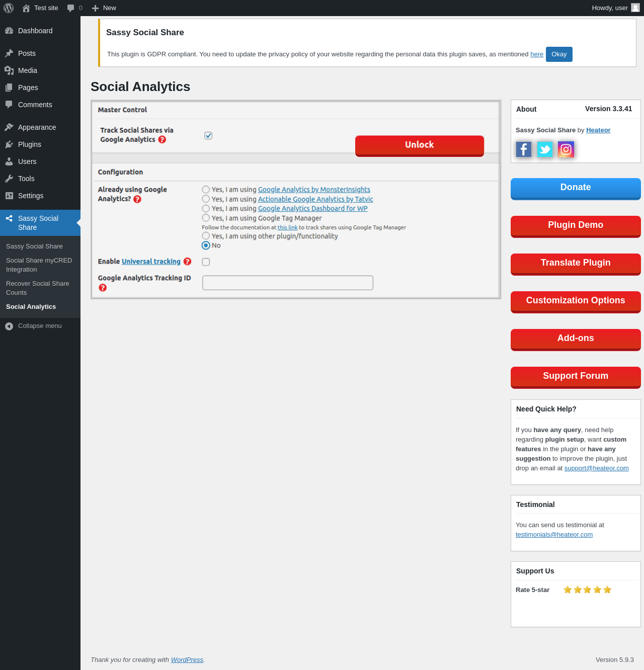Select Google Analytics by MonsterInsights radio
This screenshot has width=644, height=670.
point(206,190)
